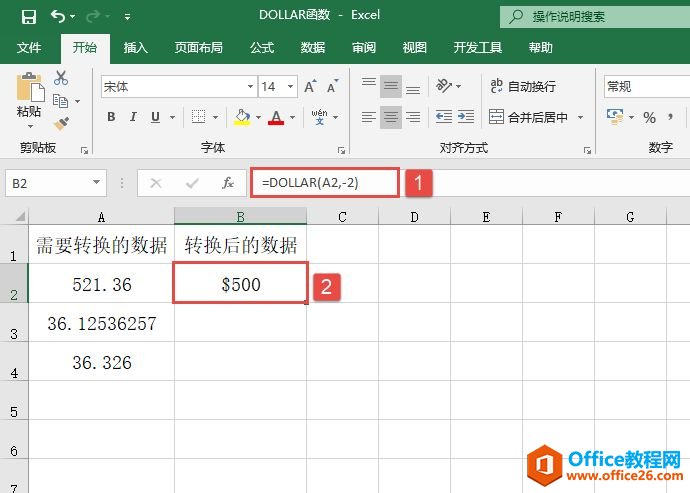Open the number format box showing 常规
This screenshot has width=690, height=493.
[x=647, y=86]
